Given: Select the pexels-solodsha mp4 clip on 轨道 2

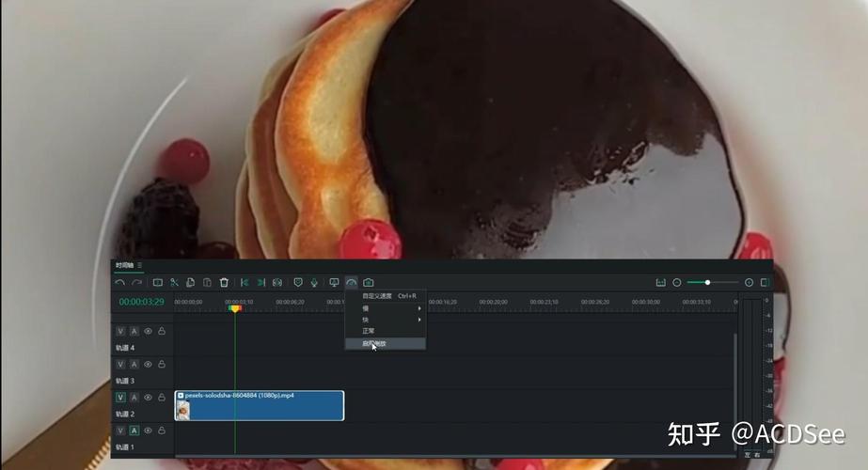Looking at the screenshot, I should [259, 405].
